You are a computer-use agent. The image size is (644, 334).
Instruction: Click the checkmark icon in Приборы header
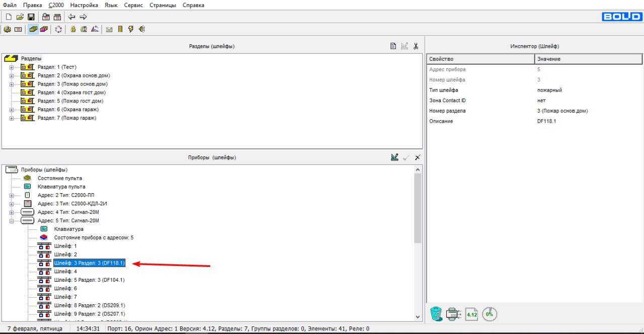407,157
